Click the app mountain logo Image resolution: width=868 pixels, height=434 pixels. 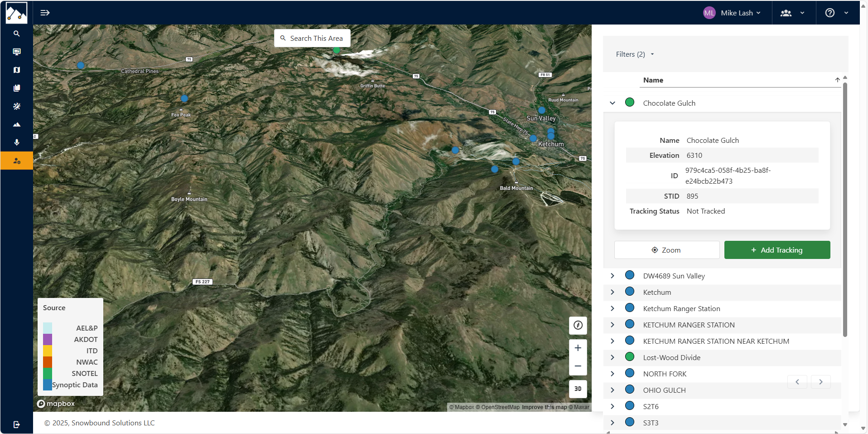16,13
